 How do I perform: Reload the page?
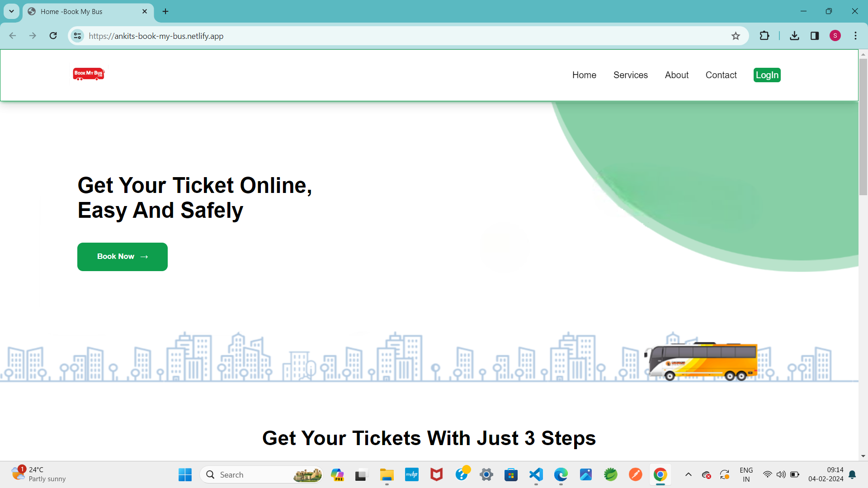[53, 36]
